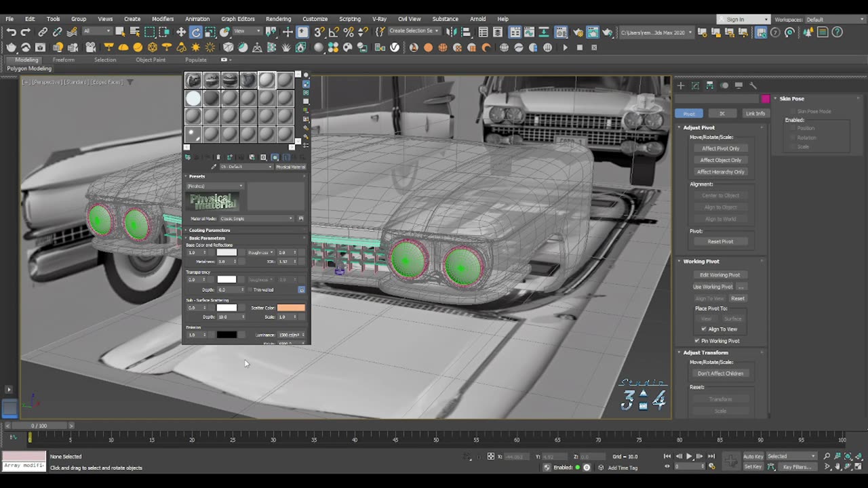Click the Redo arrow in the toolbar
This screenshot has width=868, height=488.
[25, 32]
